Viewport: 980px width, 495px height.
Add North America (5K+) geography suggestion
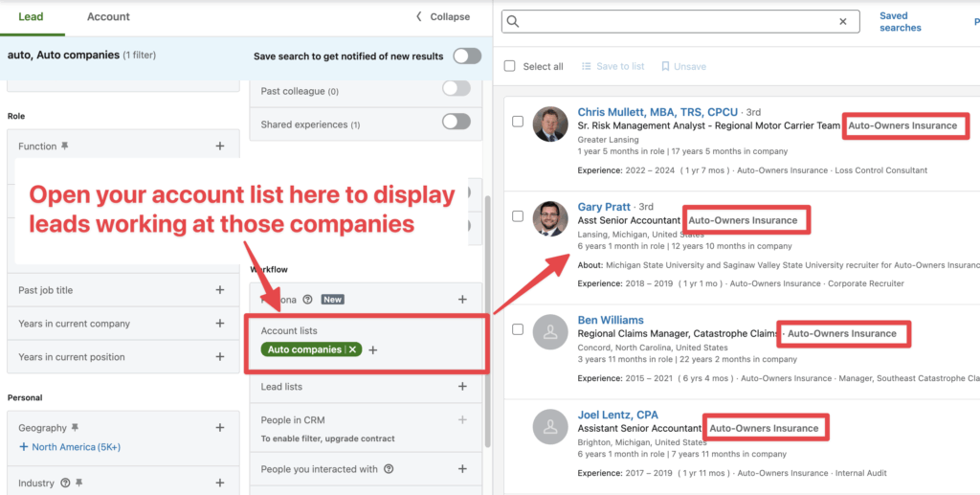pyautogui.click(x=70, y=447)
